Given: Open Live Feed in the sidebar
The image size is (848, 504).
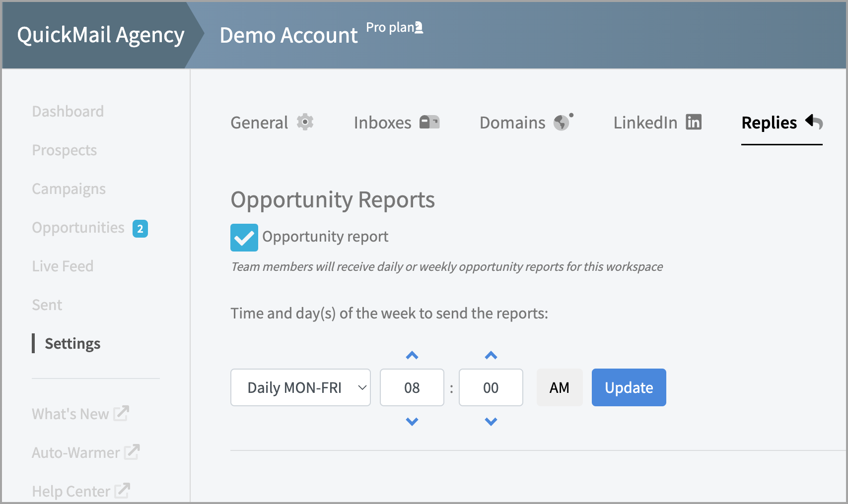Looking at the screenshot, I should pyautogui.click(x=63, y=266).
